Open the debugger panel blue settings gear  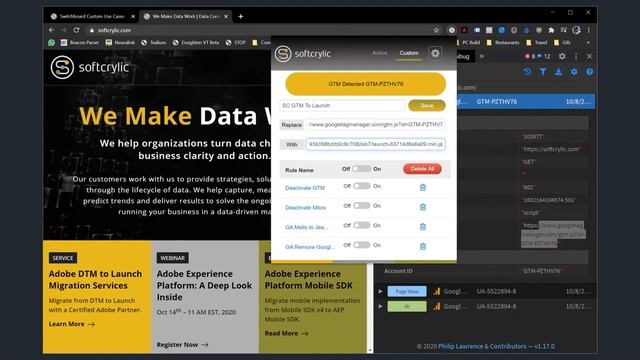574,72
